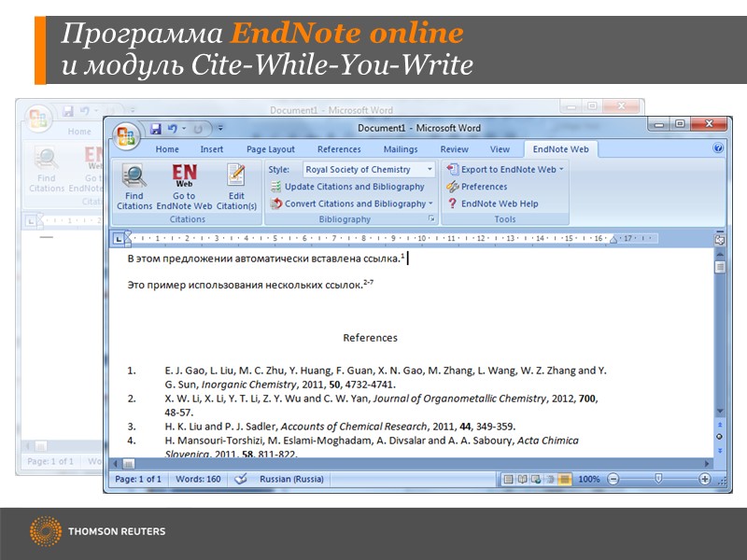Screen dimensions: 747x560
Task: Click the Select Browse Object circle button
Action: [x=720, y=437]
